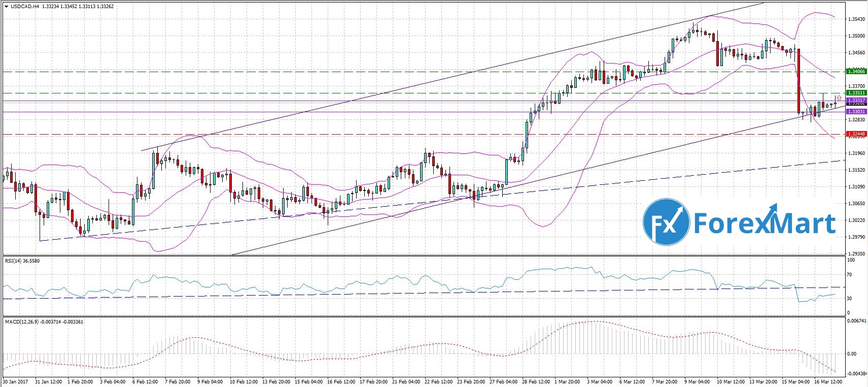Click the 1.34560 price axis value
This screenshot has width=868, height=387.
[x=856, y=53]
